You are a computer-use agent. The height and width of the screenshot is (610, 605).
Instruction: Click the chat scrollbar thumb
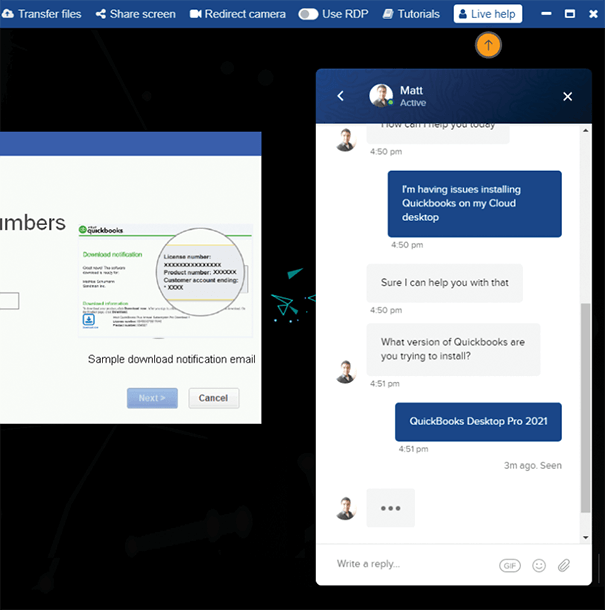(x=586, y=408)
